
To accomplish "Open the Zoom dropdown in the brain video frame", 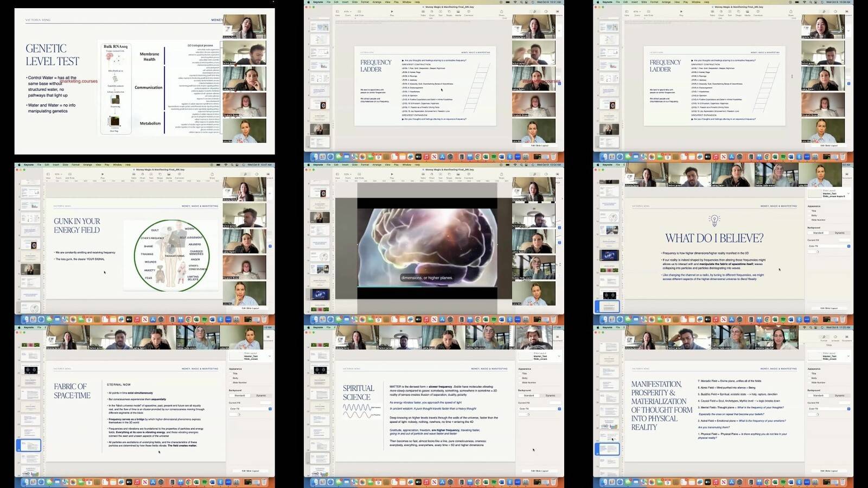I will pos(348,174).
